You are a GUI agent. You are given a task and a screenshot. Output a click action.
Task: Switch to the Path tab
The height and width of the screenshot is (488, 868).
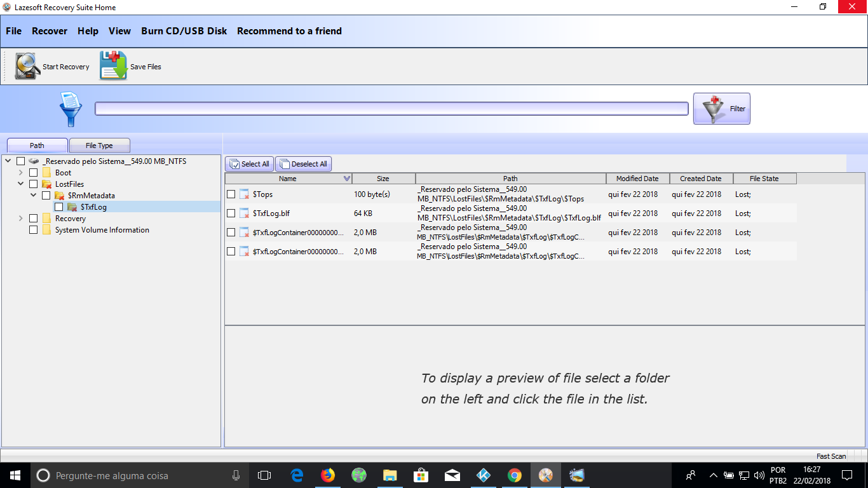pos(37,146)
